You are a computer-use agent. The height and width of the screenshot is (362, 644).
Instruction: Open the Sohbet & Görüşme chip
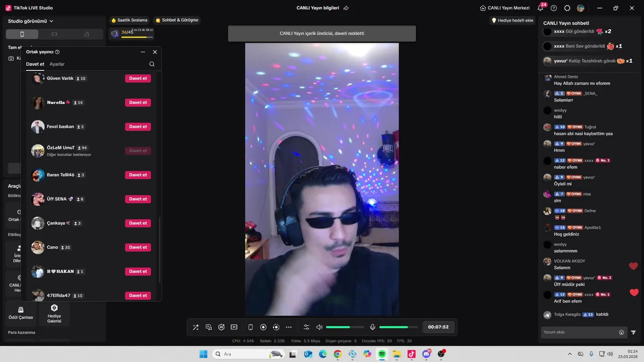pos(177,20)
